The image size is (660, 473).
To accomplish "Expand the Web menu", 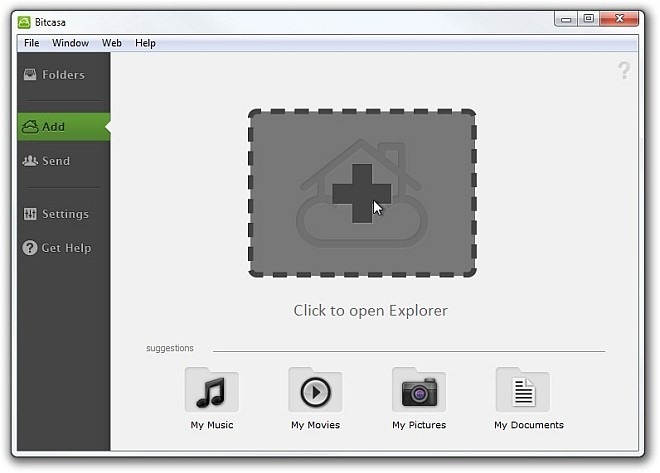I will 112,43.
